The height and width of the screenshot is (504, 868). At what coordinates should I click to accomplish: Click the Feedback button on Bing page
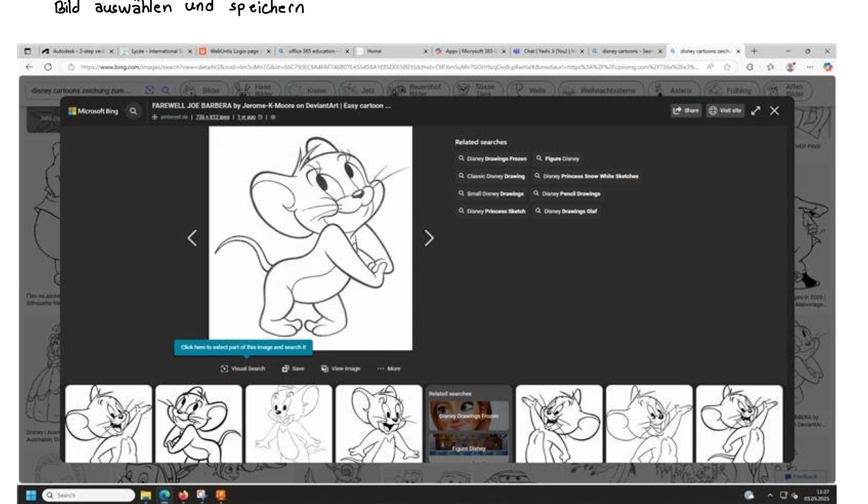800,476
